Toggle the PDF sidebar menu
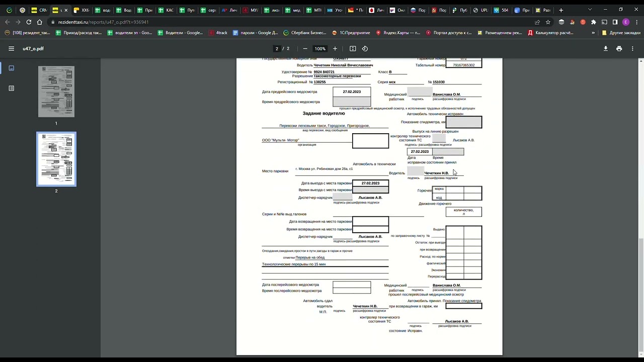This screenshot has width=644, height=362. point(11,49)
